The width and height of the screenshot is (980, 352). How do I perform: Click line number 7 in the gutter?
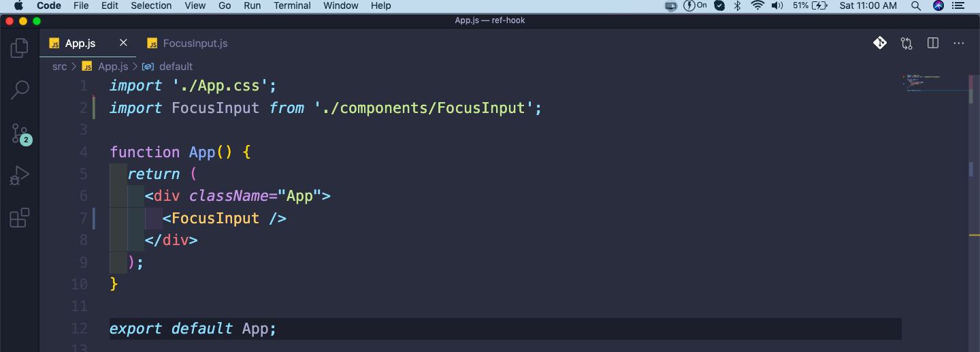[x=84, y=218]
